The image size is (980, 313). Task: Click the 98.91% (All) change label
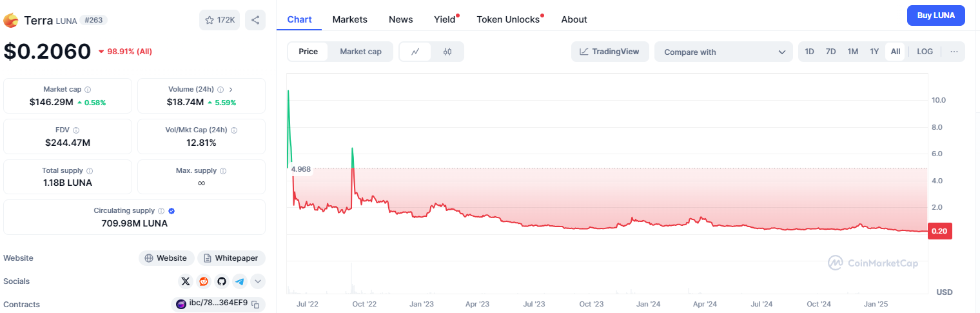pyautogui.click(x=125, y=51)
